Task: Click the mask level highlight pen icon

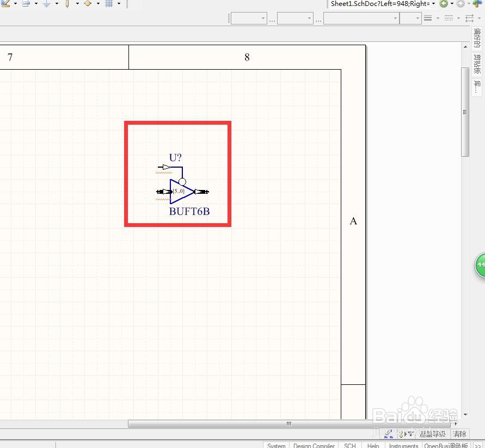Action: click(x=389, y=434)
